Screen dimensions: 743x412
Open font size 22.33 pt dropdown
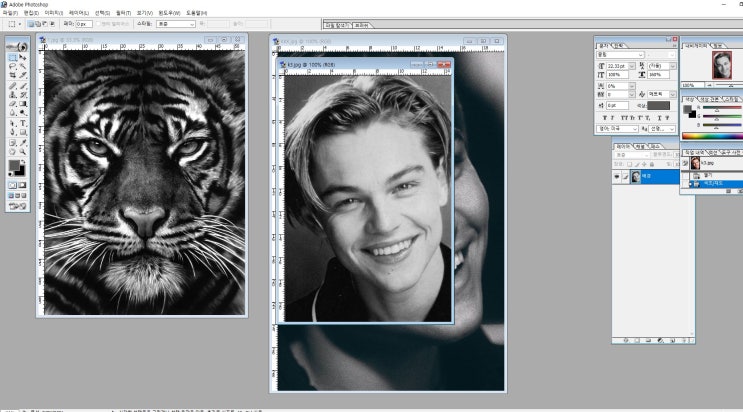pos(632,66)
